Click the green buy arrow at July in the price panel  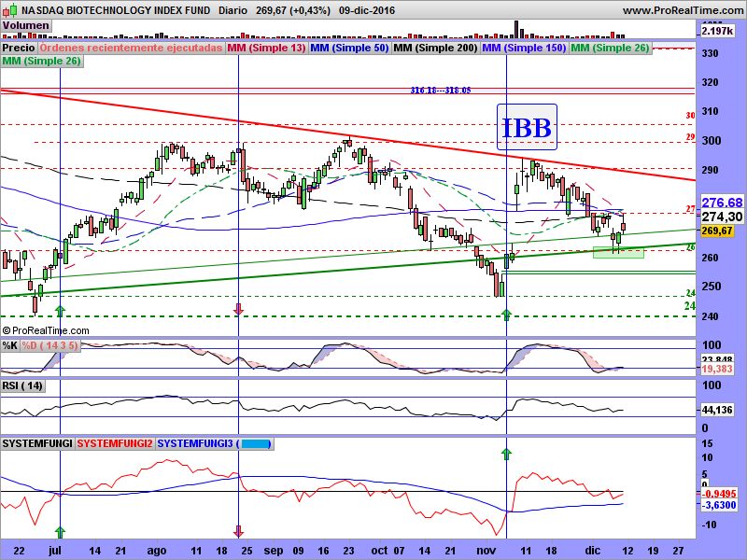point(60,312)
